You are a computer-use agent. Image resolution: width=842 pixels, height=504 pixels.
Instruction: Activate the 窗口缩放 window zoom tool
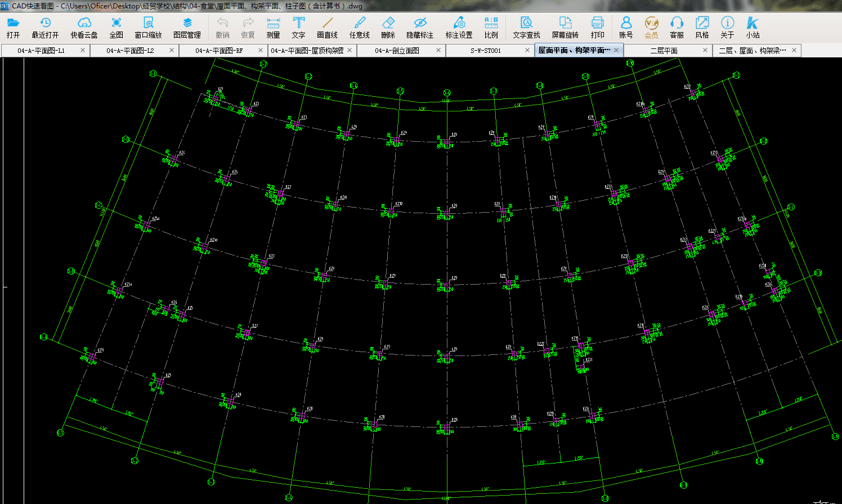coord(149,28)
